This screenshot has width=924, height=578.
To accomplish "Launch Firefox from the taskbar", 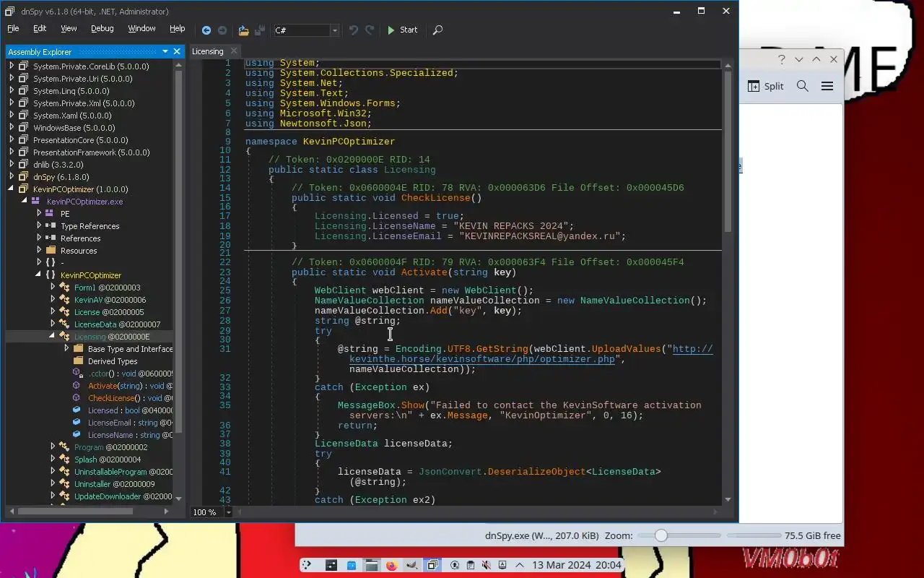I will [391, 565].
